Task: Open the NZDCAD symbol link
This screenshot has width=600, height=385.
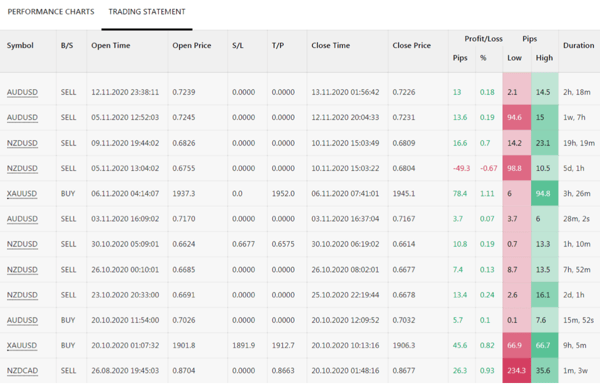Action: click(x=22, y=371)
